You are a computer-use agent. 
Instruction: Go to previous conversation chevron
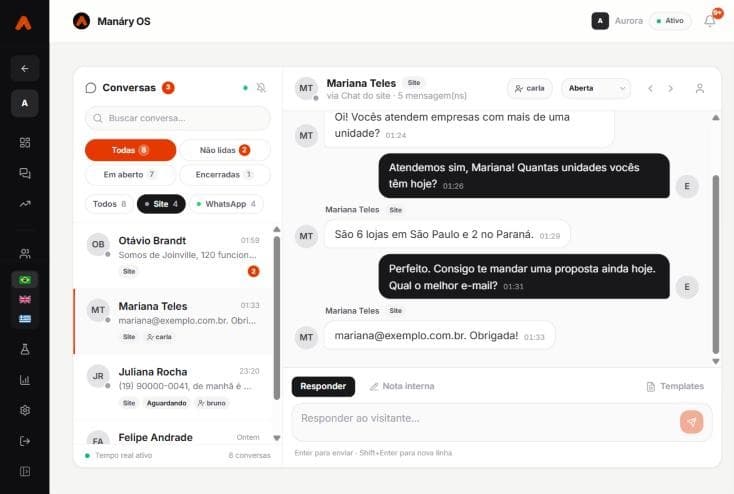click(x=650, y=88)
